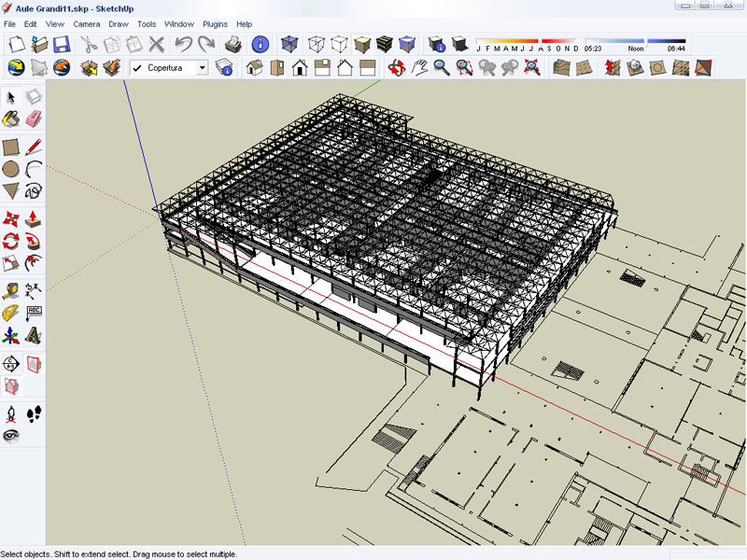Viewport: 747px width, 560px height.
Task: Select the Orbit camera tool
Action: coord(397,67)
